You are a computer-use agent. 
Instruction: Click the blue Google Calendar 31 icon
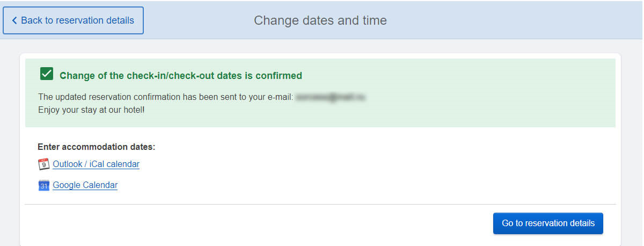click(44, 185)
